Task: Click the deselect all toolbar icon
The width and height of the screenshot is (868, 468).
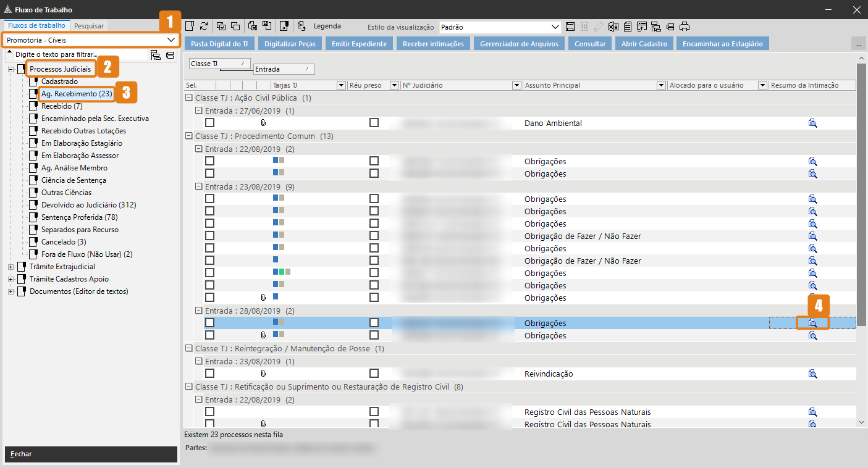Action: click(x=235, y=26)
